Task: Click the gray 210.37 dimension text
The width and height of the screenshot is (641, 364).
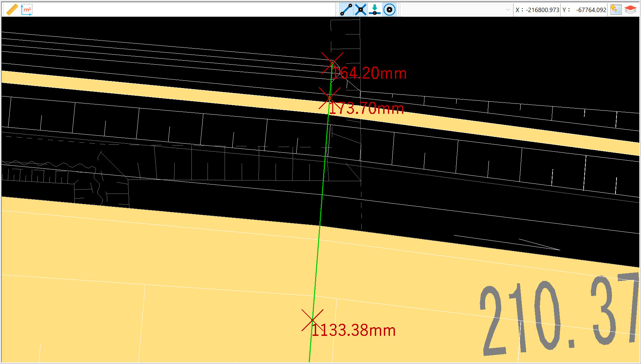Action: click(559, 314)
